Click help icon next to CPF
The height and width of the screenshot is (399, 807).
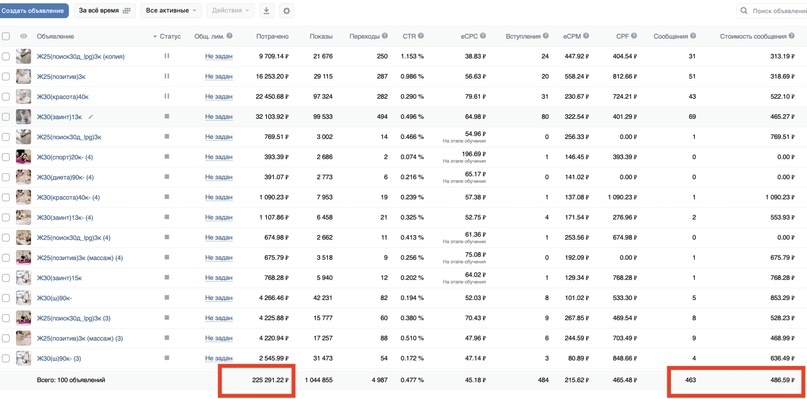point(634,36)
